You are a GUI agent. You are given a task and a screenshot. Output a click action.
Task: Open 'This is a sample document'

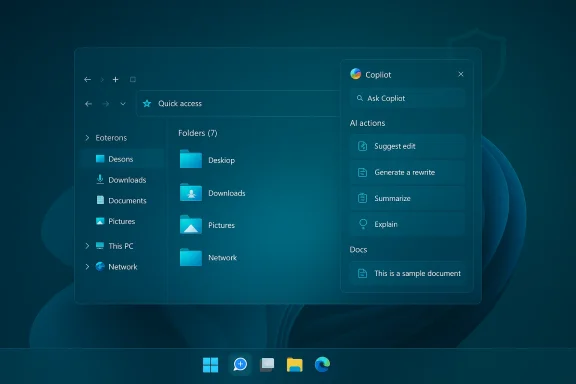click(407, 273)
